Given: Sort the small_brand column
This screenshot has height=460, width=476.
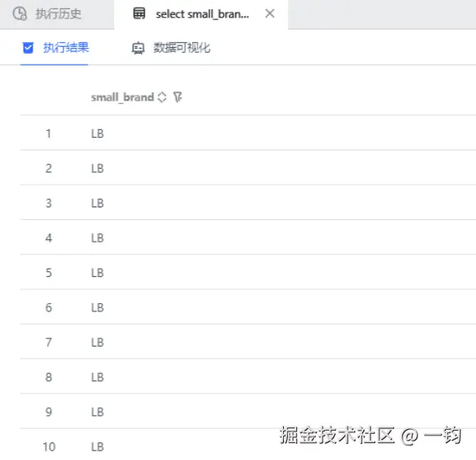Looking at the screenshot, I should coord(162,97).
